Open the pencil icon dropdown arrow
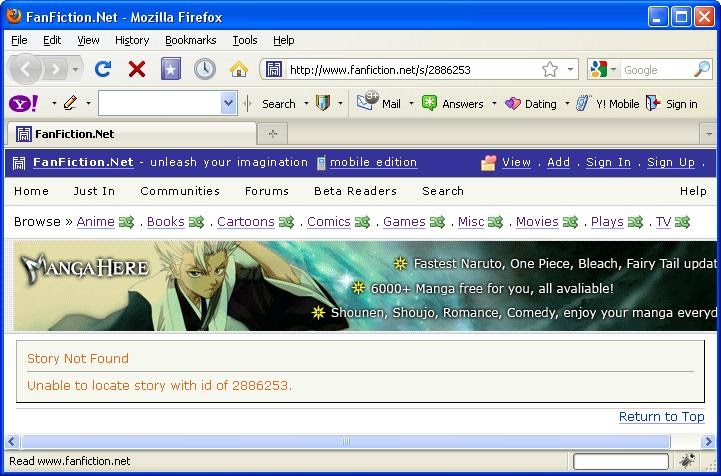Viewport: 721px width, 476px height. [x=88, y=103]
